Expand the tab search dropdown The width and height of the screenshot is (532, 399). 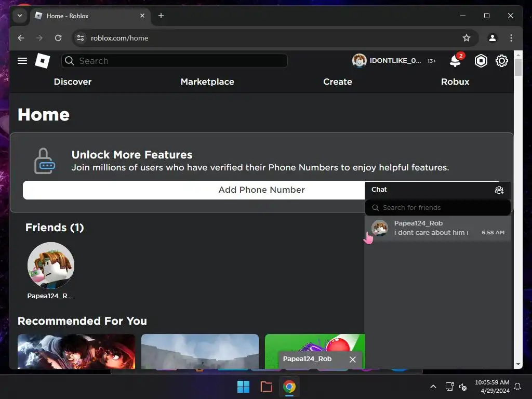pyautogui.click(x=20, y=16)
